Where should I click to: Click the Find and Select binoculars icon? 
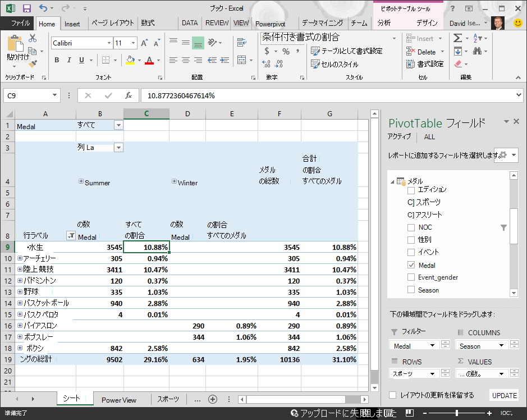(477, 51)
